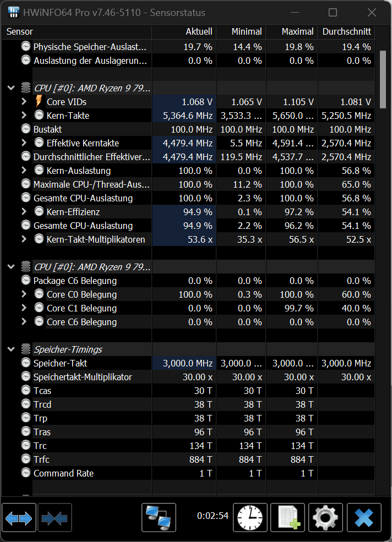
Task: Select the Command Rate sensor row
Action: (63, 473)
